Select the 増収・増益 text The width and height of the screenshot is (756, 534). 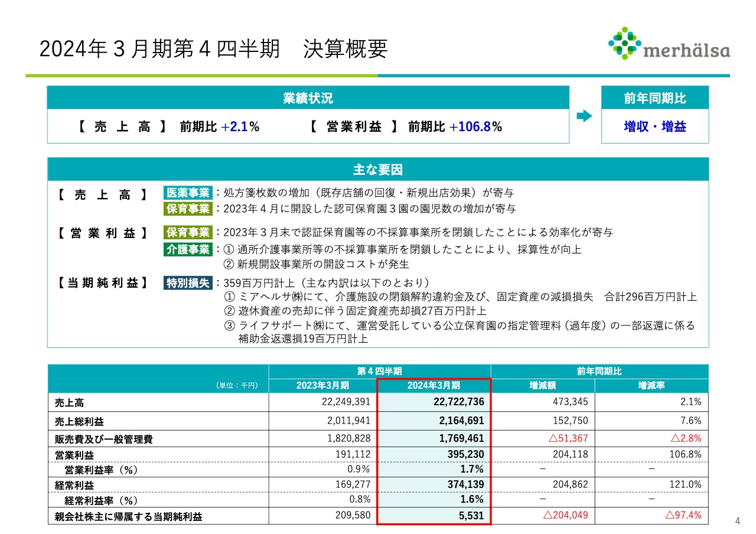click(x=654, y=126)
